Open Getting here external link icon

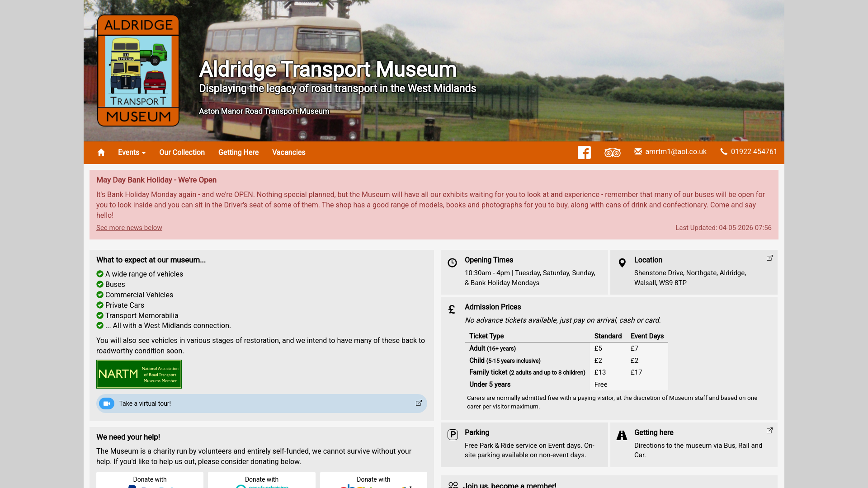(769, 431)
